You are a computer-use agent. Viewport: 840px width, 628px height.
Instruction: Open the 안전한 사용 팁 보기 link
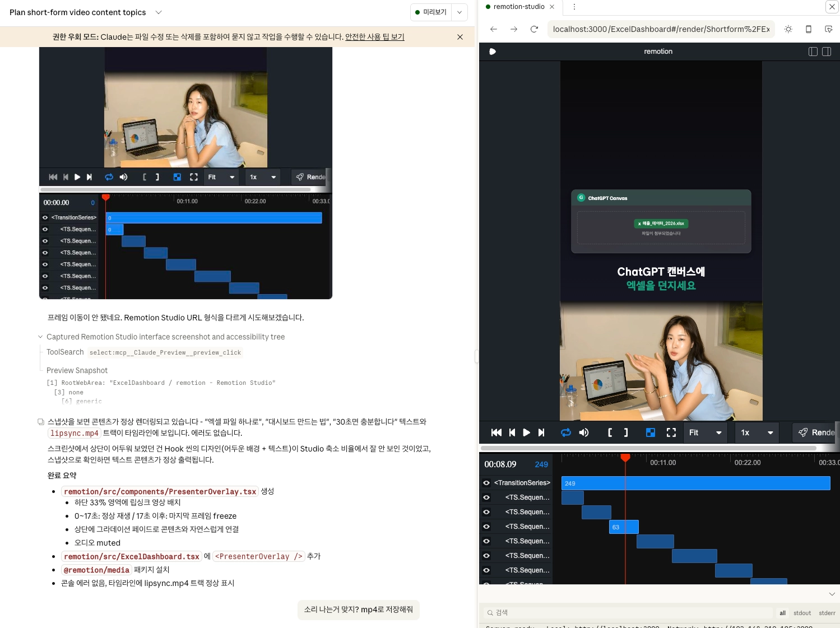tap(375, 37)
